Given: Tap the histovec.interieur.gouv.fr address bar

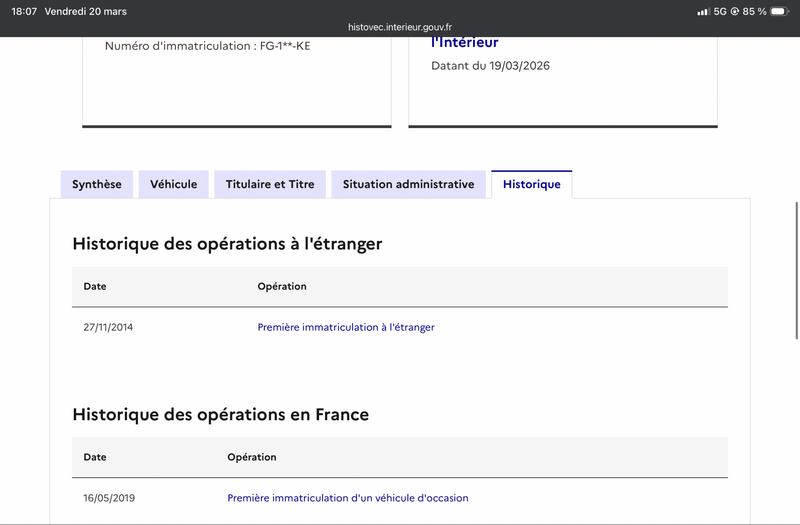Looking at the screenshot, I should tap(400, 27).
